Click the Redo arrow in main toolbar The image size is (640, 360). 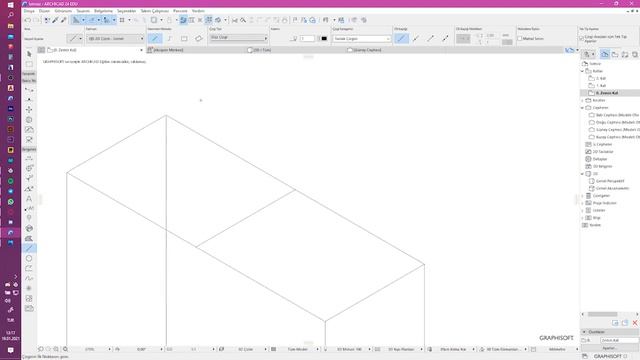point(36,20)
